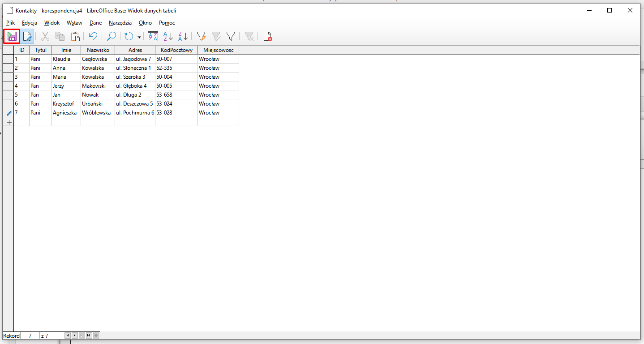Click the cell "53-024"
644x344 pixels.
coord(176,104)
